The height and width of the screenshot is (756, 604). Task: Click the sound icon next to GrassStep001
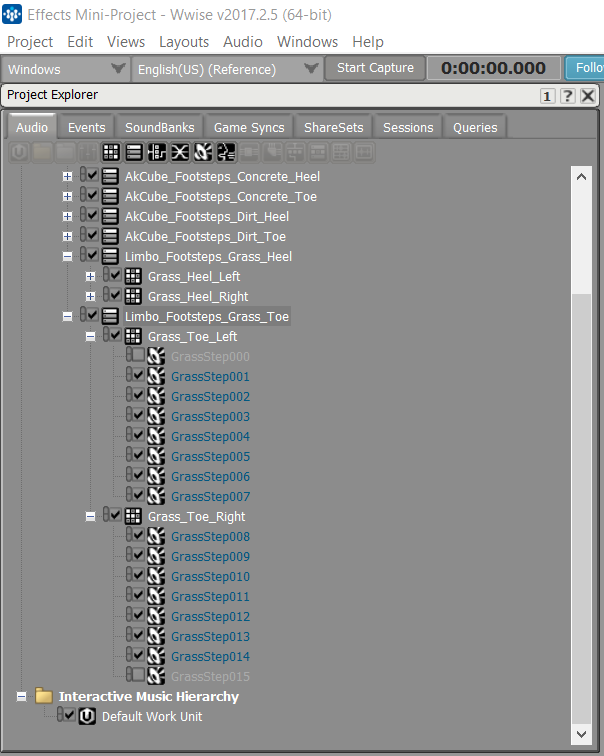point(156,377)
